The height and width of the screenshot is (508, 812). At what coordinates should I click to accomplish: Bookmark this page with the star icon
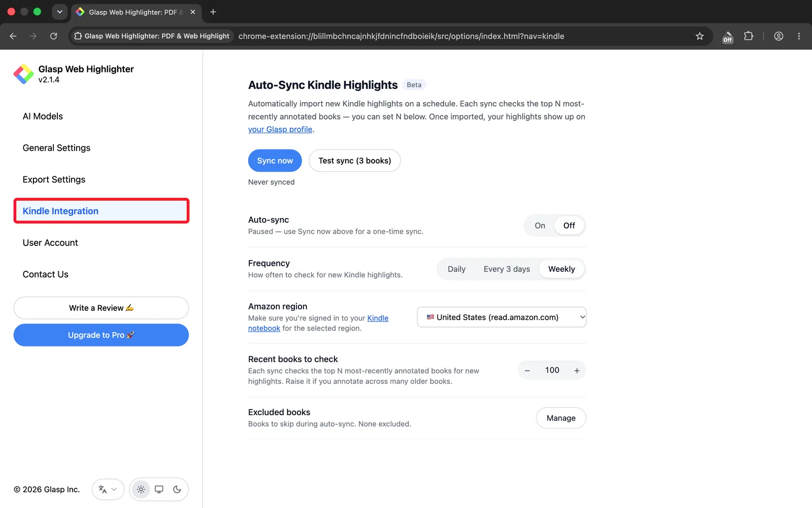700,36
